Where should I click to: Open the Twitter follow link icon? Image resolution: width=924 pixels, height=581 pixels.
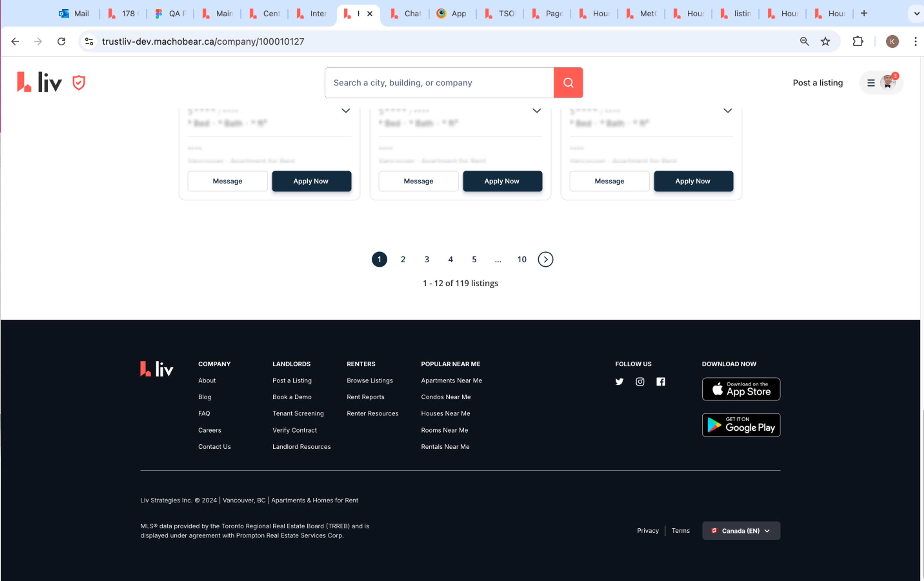[619, 381]
